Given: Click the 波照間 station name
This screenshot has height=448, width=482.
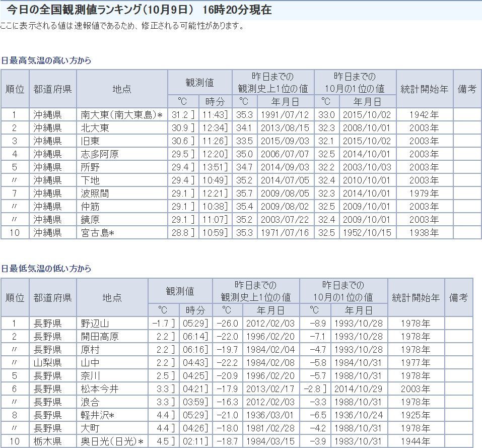Looking at the screenshot, I should pos(95,194).
